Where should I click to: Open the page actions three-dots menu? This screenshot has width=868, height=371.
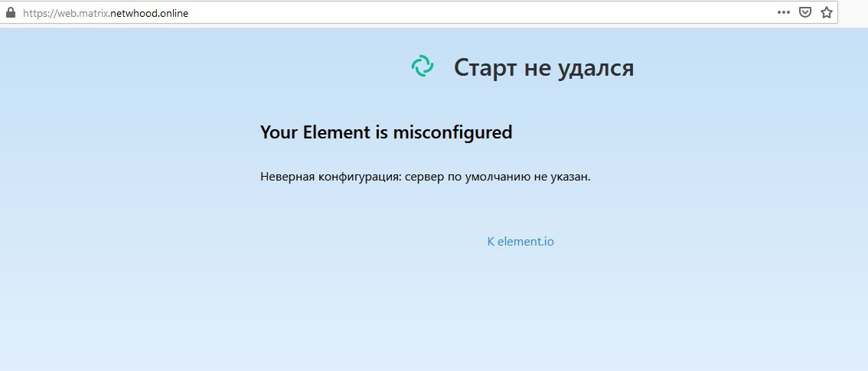pos(783,13)
